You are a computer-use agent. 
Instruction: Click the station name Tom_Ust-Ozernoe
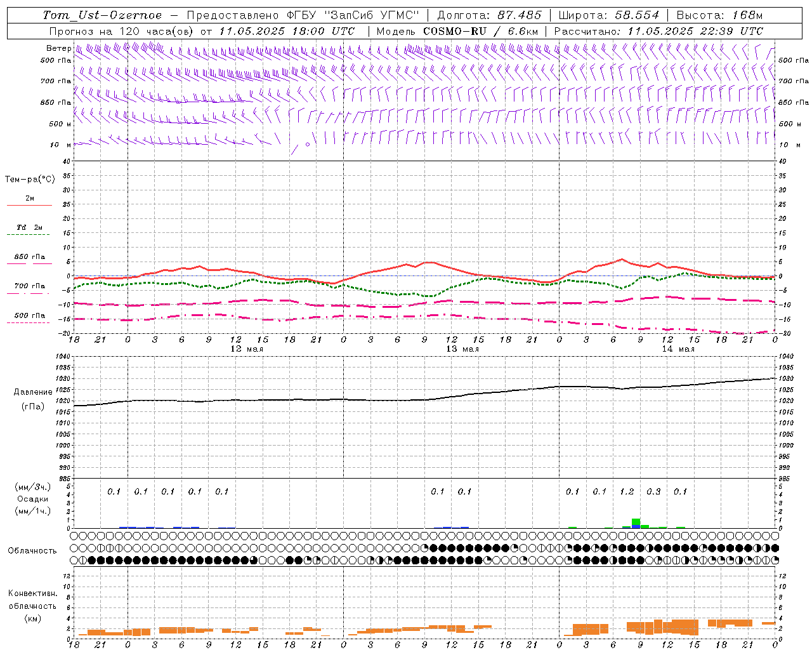(x=102, y=15)
